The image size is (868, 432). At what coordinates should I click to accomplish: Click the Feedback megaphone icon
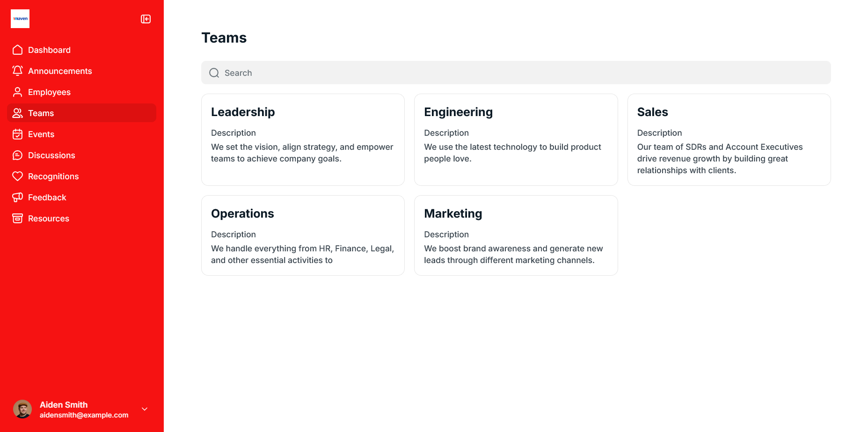click(x=18, y=198)
